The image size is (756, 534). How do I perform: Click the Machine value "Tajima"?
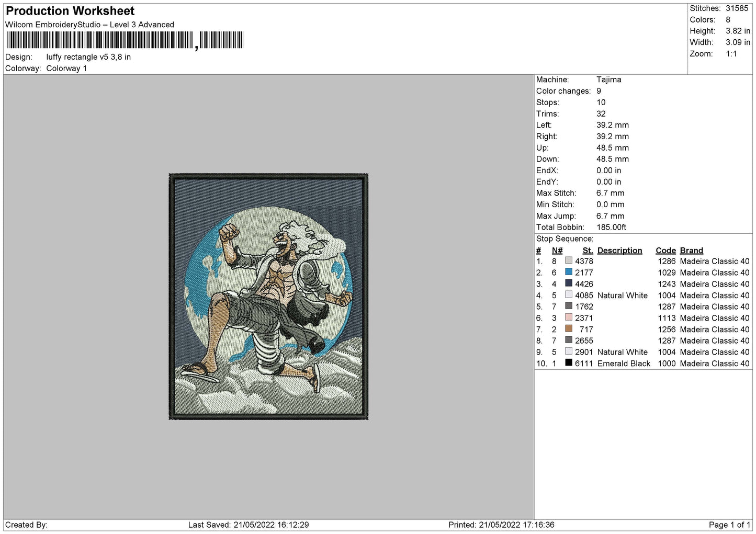coord(609,79)
